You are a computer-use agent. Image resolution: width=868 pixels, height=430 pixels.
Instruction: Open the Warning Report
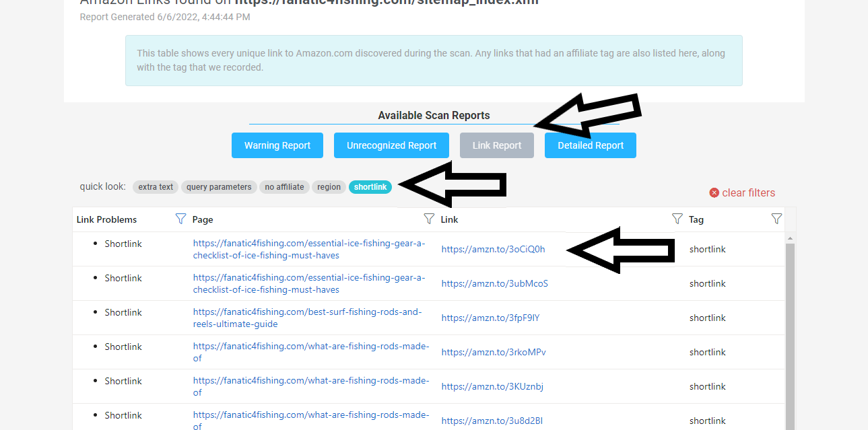coord(277,145)
